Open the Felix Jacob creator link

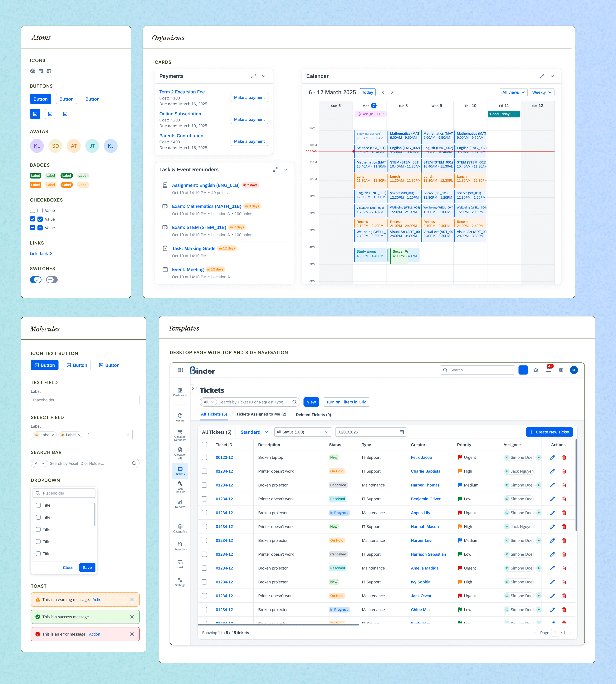click(421, 458)
